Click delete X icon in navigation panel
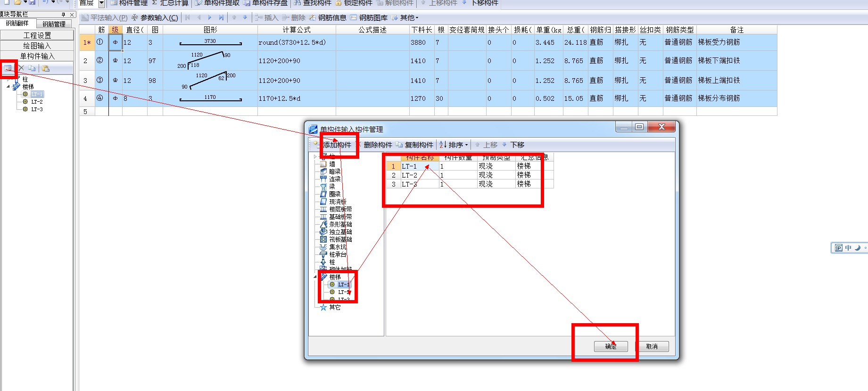This screenshot has width=868, height=391. point(21,68)
